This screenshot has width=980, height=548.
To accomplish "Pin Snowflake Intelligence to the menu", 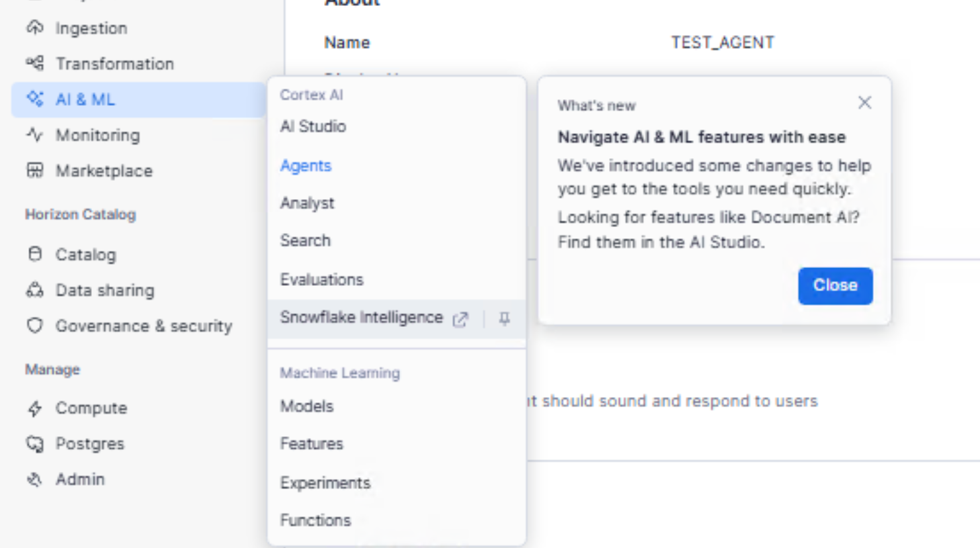I will click(505, 319).
